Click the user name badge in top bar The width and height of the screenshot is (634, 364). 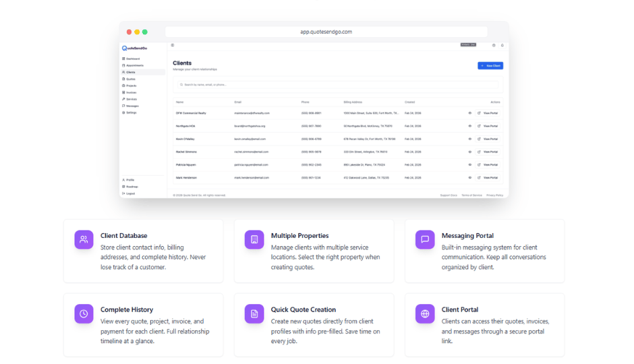point(468,45)
